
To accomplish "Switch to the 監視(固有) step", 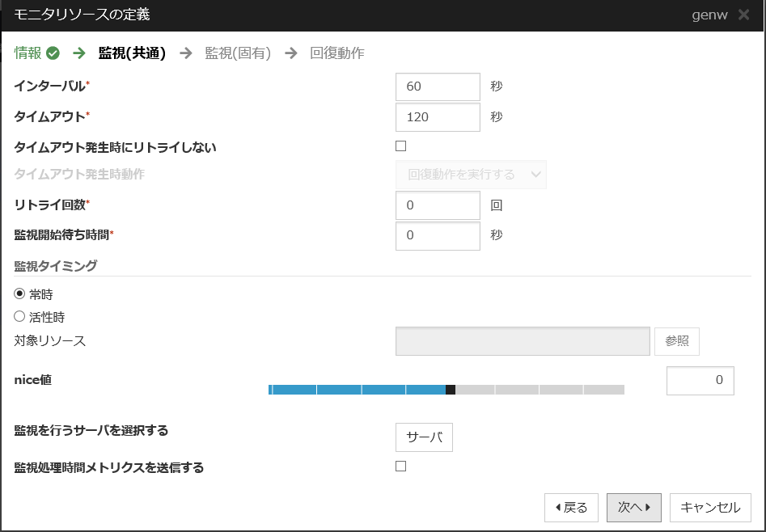I will point(238,53).
